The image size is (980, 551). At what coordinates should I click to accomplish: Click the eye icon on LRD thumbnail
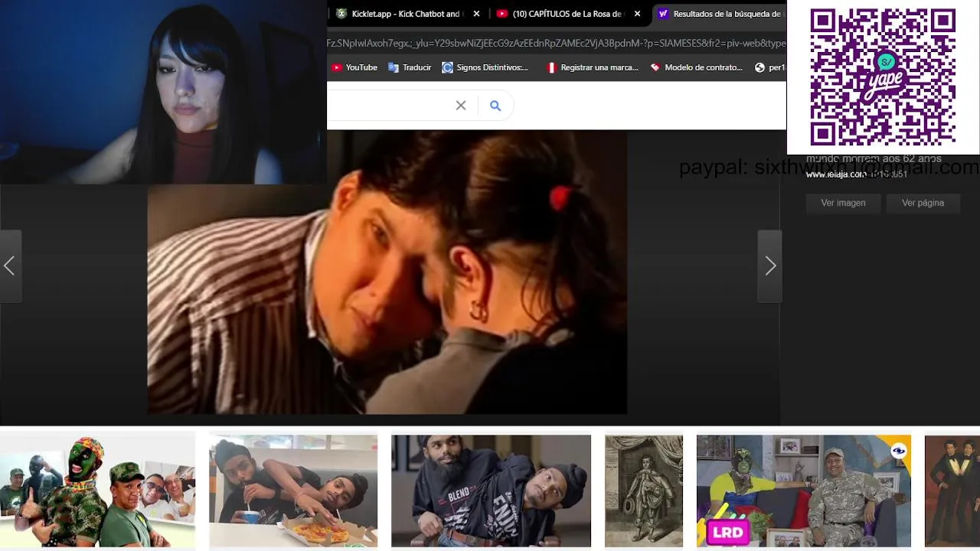click(x=899, y=451)
